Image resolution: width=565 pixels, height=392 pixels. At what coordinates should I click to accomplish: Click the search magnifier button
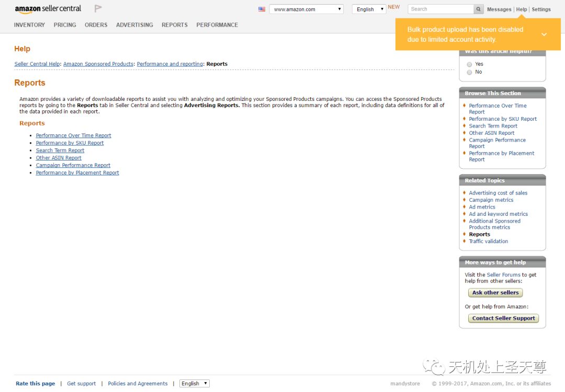(x=478, y=9)
